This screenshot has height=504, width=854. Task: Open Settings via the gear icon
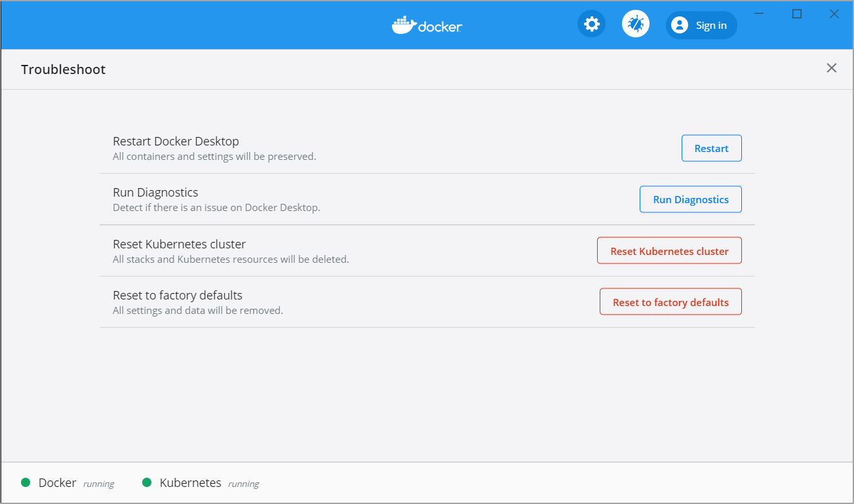click(591, 24)
